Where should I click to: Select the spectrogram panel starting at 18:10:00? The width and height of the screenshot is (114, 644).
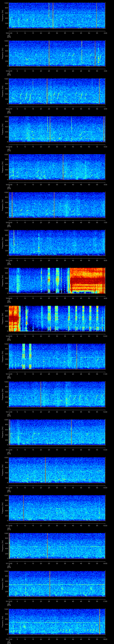(x=57, y=357)
